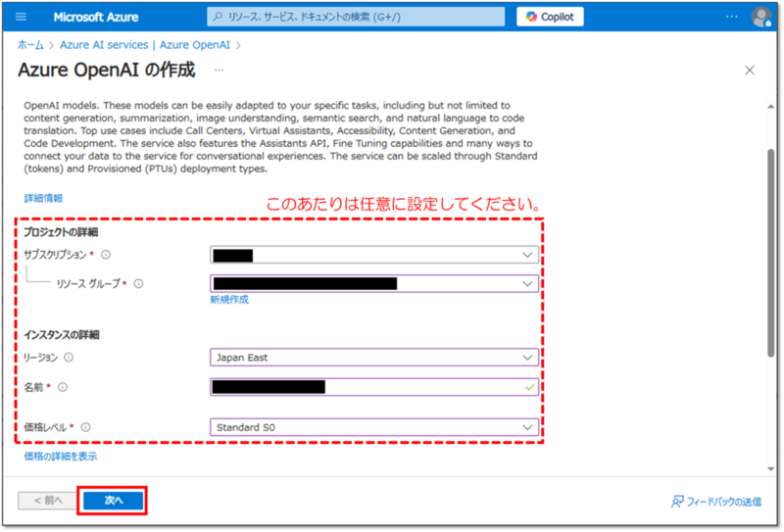The height and width of the screenshot is (532, 784).
Task: Go to the ホーム breadcrumb
Action: tap(30, 45)
